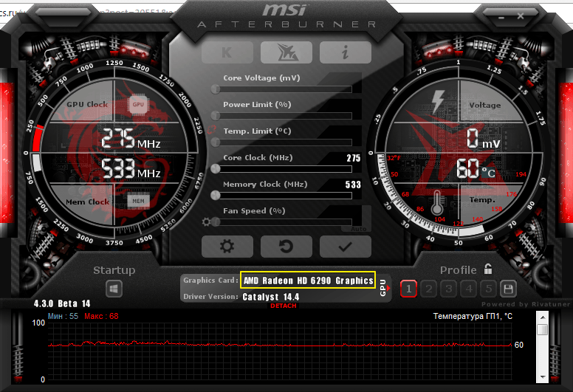Apply settings with the checkmark button

tap(345, 246)
